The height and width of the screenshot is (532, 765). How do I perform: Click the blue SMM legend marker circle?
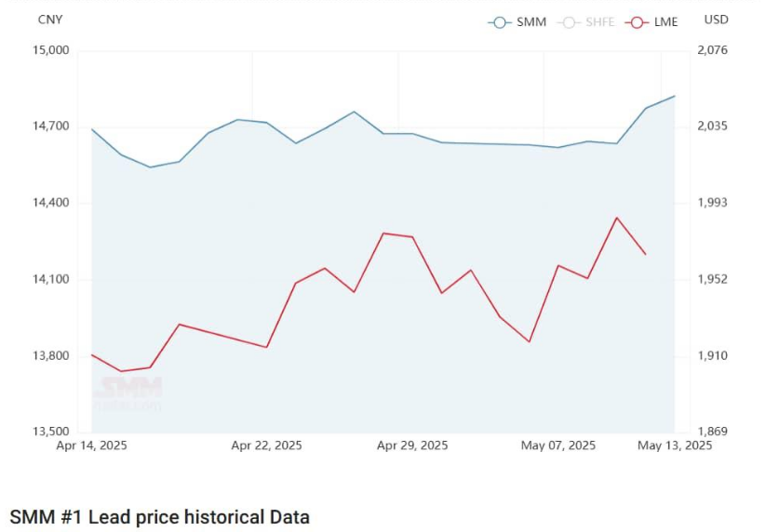501,21
